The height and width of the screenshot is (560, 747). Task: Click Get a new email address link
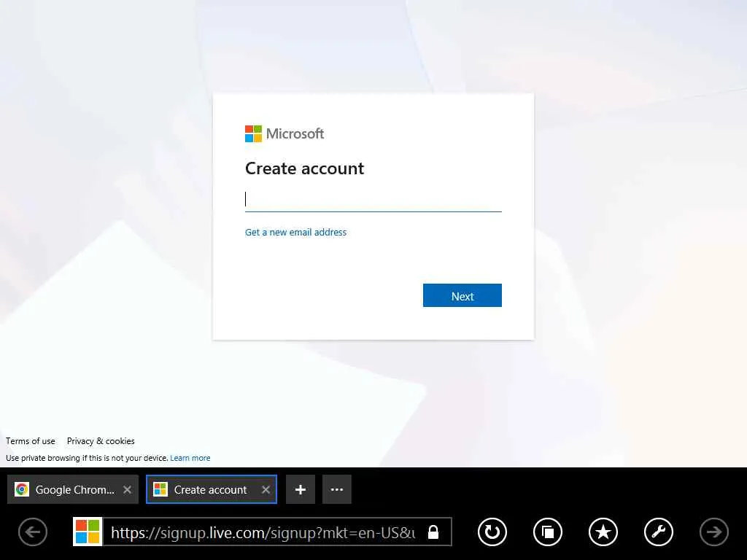[x=296, y=233]
